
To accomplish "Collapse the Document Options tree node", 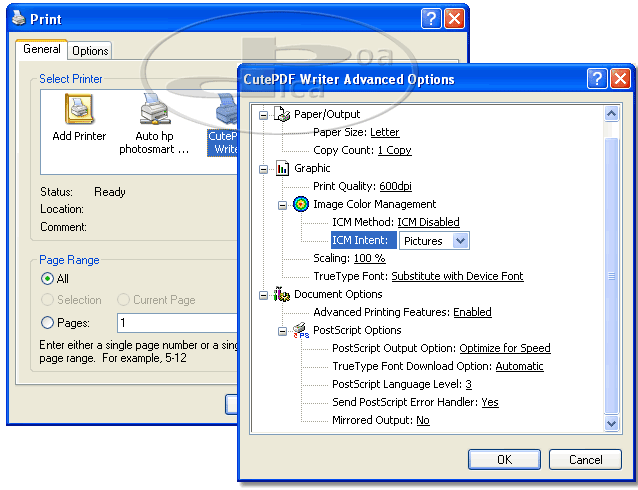I will (x=264, y=295).
